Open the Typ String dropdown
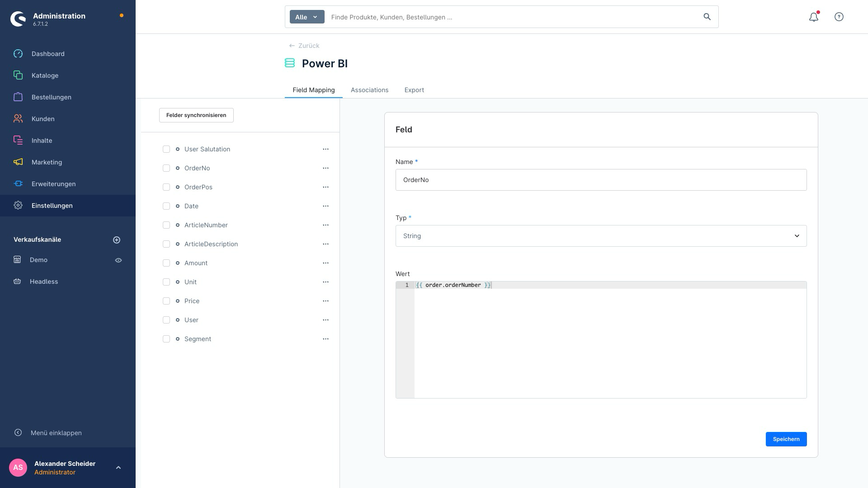The width and height of the screenshot is (868, 488). (601, 236)
